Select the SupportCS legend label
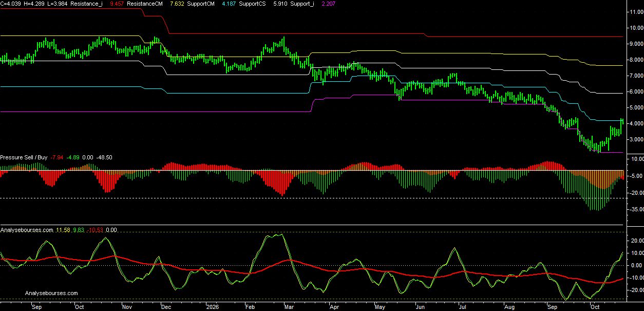 click(253, 3)
